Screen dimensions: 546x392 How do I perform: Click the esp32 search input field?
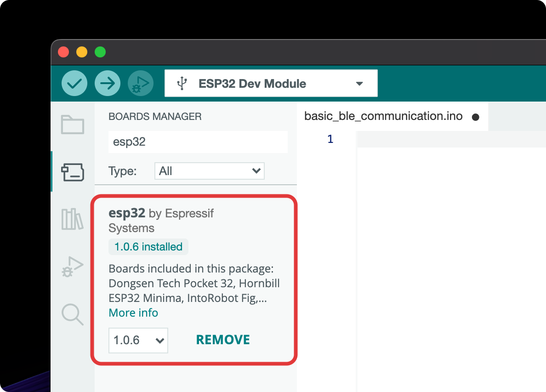198,142
